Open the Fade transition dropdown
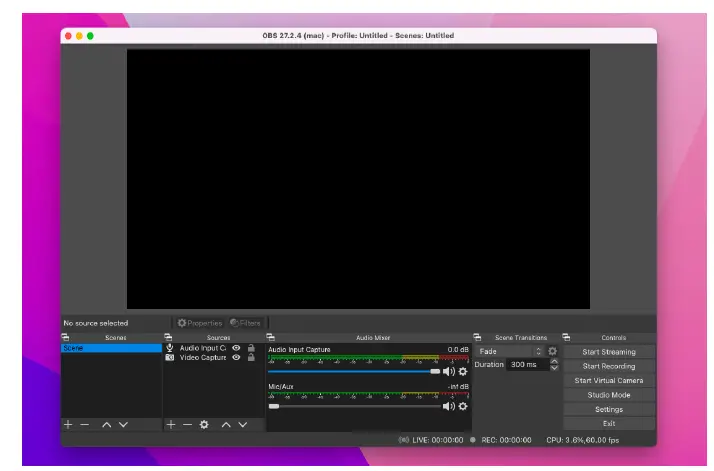This screenshot has width=714, height=471. pos(510,352)
